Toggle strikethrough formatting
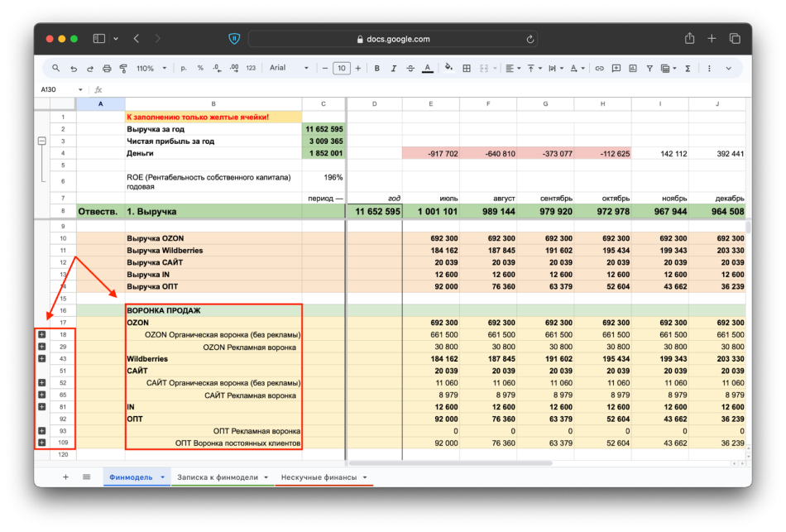The image size is (786, 532). pos(410,68)
